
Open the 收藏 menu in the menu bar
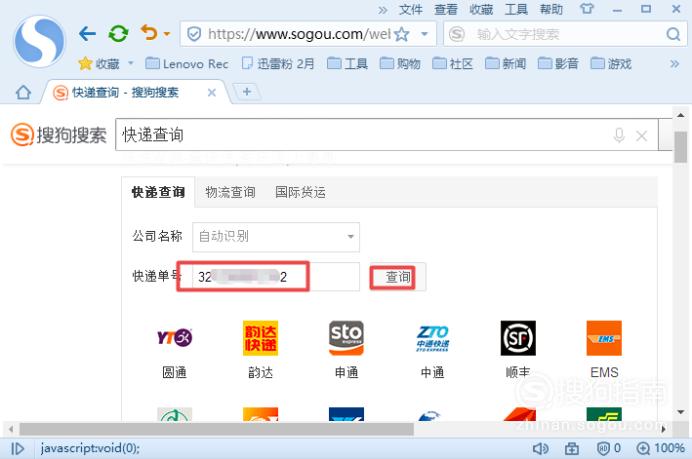click(481, 9)
